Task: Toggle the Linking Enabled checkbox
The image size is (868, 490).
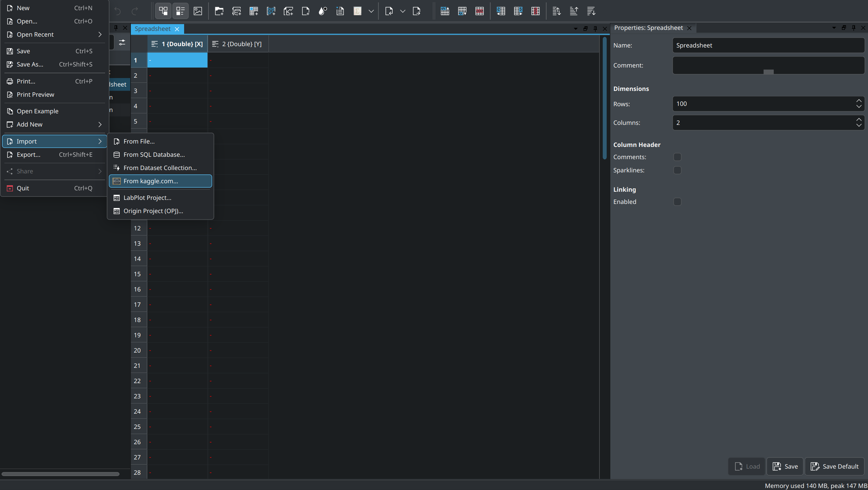Action: pos(677,202)
